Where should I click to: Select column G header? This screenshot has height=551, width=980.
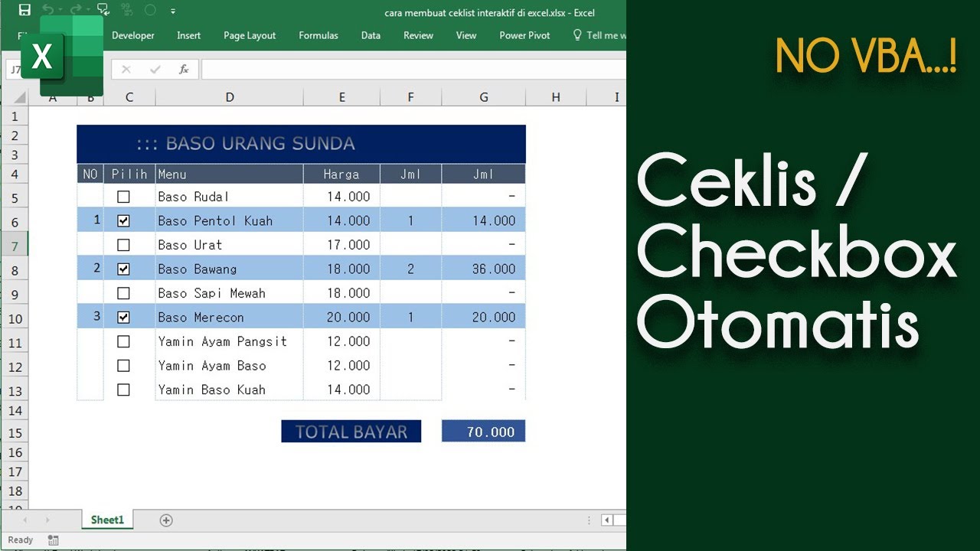(484, 97)
